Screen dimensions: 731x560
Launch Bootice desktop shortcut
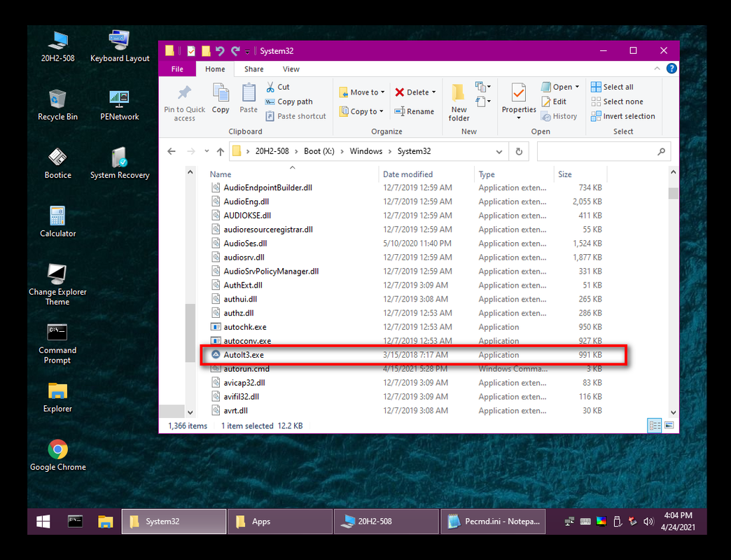point(58,164)
